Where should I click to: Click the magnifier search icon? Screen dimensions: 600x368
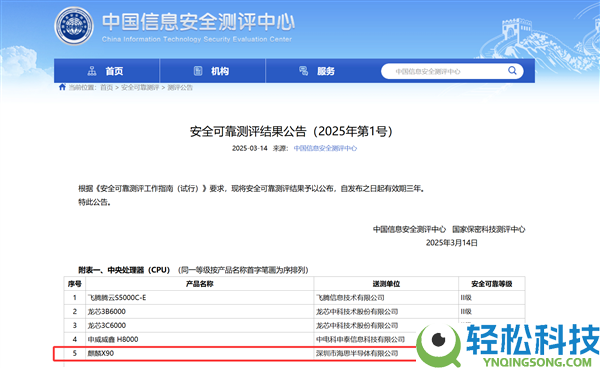click(512, 70)
